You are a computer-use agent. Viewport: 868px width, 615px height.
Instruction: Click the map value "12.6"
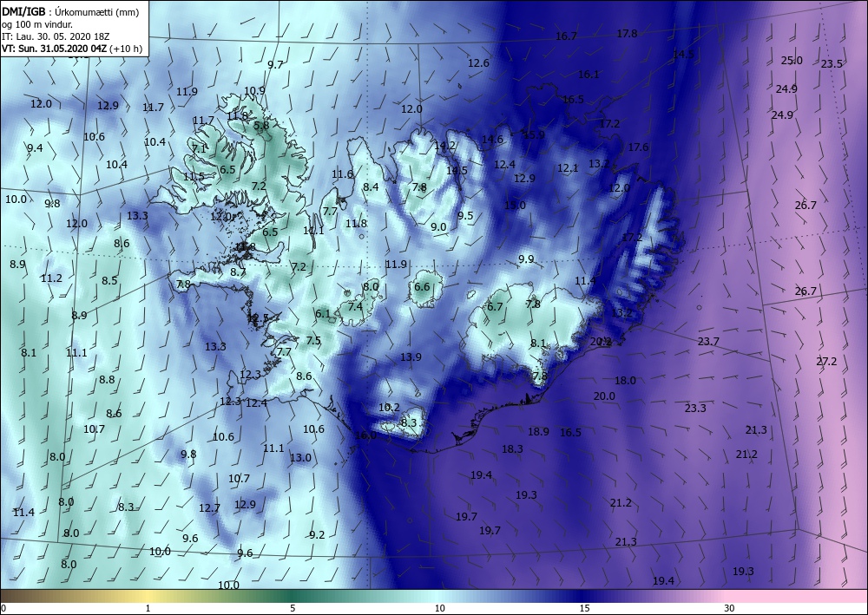coord(478,62)
